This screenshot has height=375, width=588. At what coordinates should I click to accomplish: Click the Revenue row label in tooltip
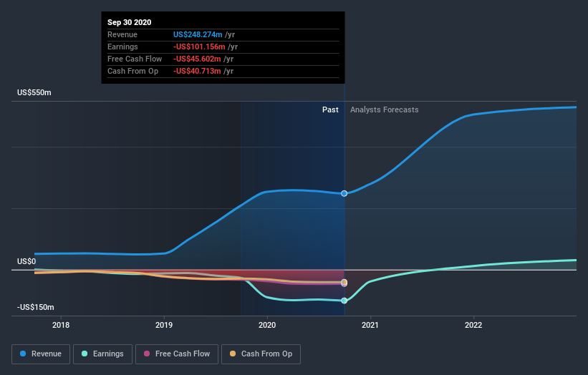click(122, 34)
